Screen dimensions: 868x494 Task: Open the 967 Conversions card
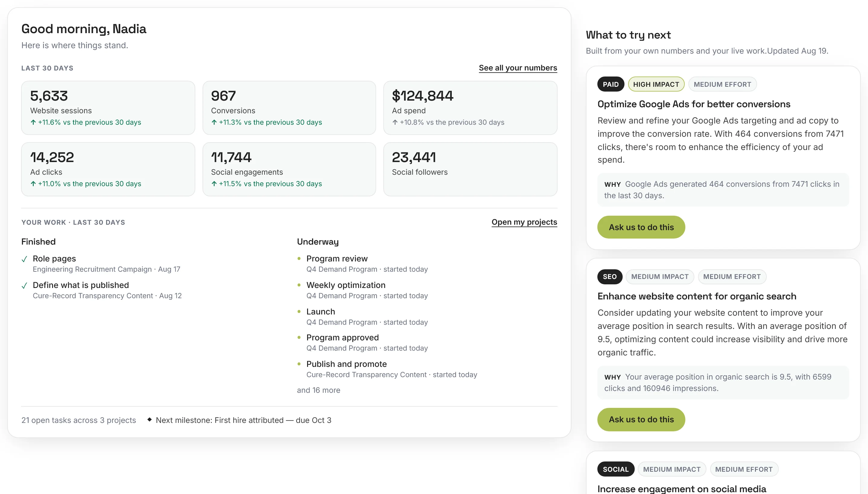(x=289, y=108)
